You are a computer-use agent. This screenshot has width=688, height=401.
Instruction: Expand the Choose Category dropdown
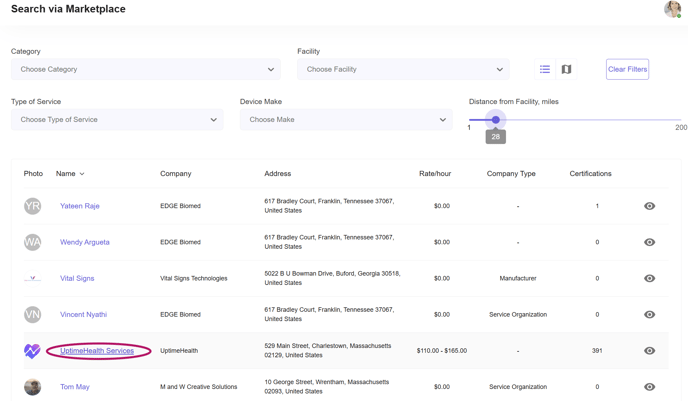point(146,70)
